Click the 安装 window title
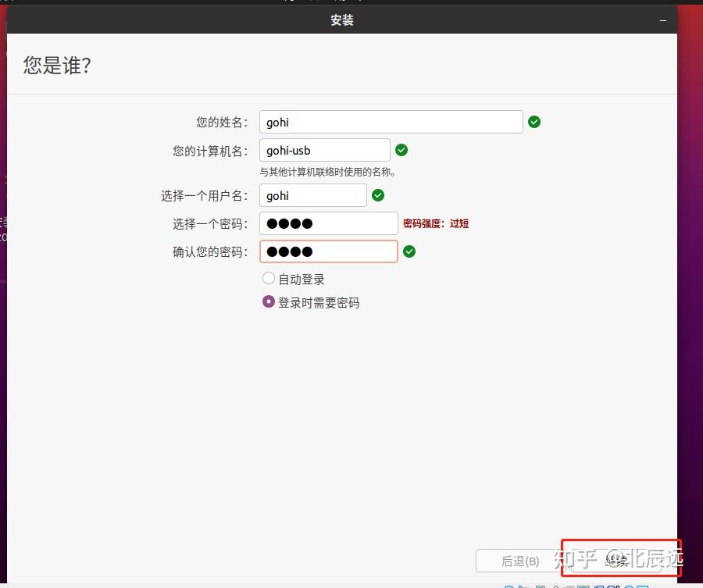 [x=342, y=20]
